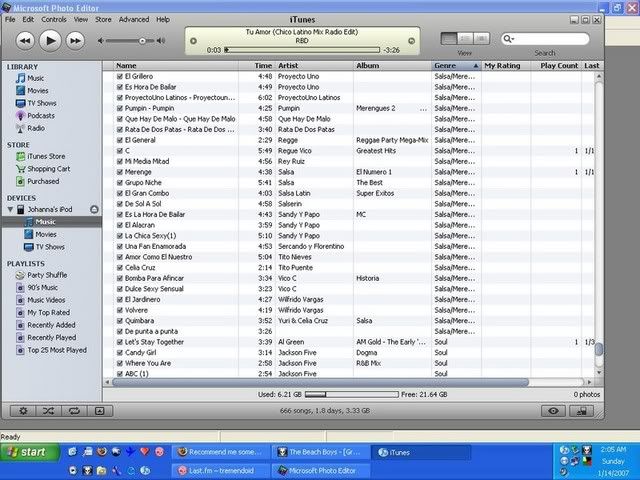Open the Advanced menu
Viewport: 640px width, 480px height.
click(133, 19)
